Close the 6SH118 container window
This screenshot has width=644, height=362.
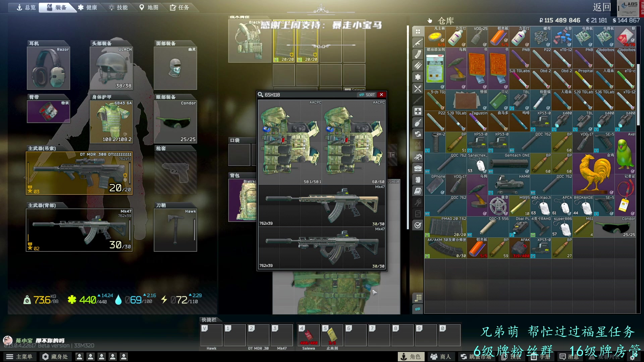click(x=381, y=95)
